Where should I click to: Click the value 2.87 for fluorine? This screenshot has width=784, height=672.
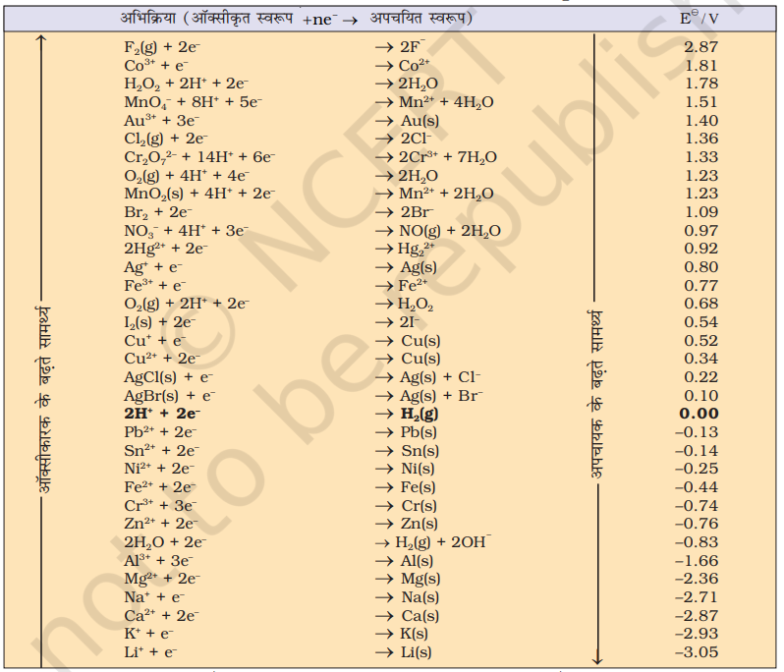[701, 47]
